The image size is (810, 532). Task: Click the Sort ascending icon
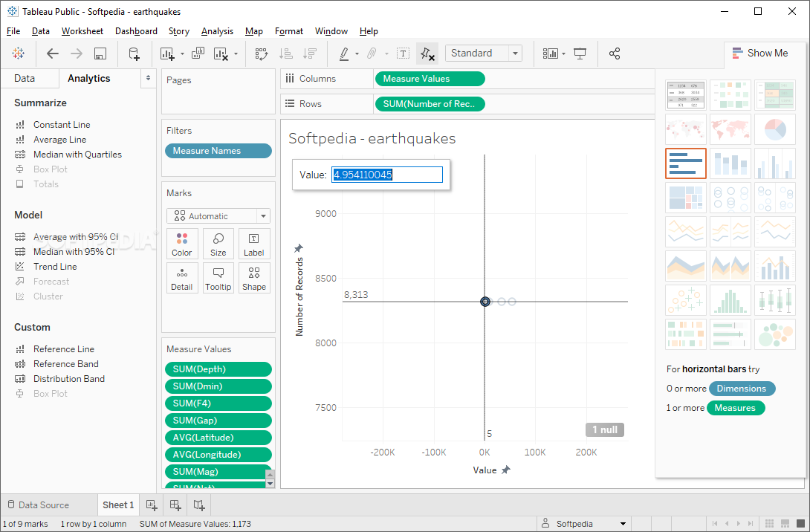[286, 53]
